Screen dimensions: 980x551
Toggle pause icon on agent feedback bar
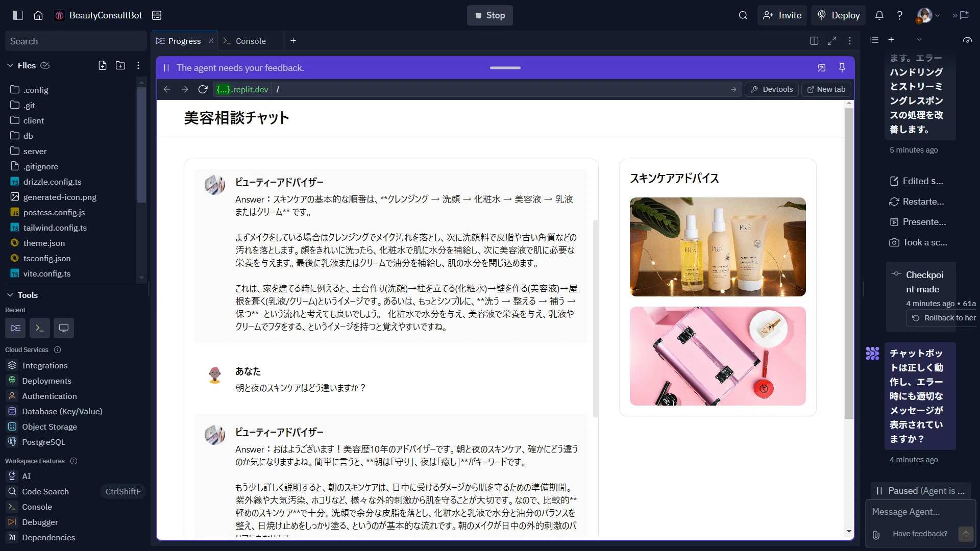[x=166, y=68]
